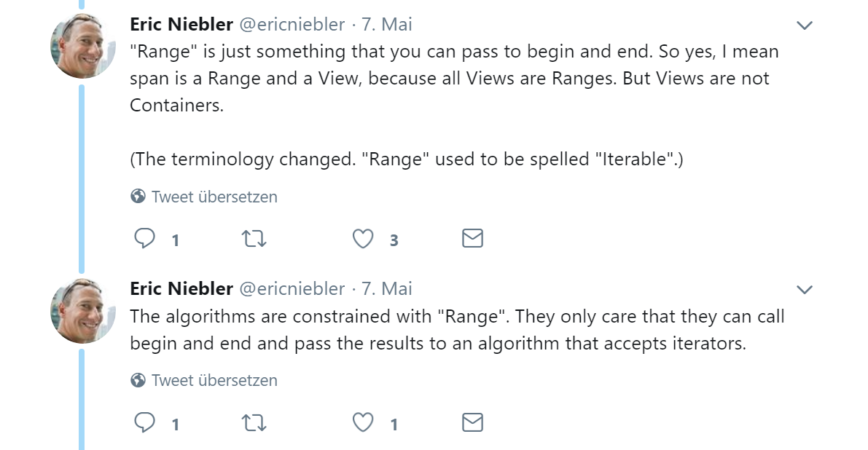Open Eric Niebler's profile from first tweet name

pyautogui.click(x=181, y=24)
